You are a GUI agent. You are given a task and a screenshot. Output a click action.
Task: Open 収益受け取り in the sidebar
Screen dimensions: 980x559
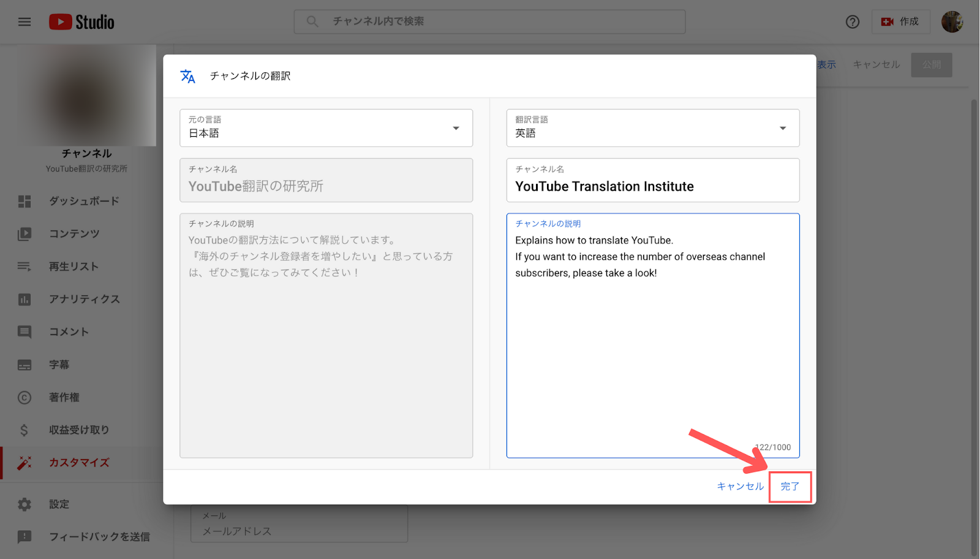[79, 430]
